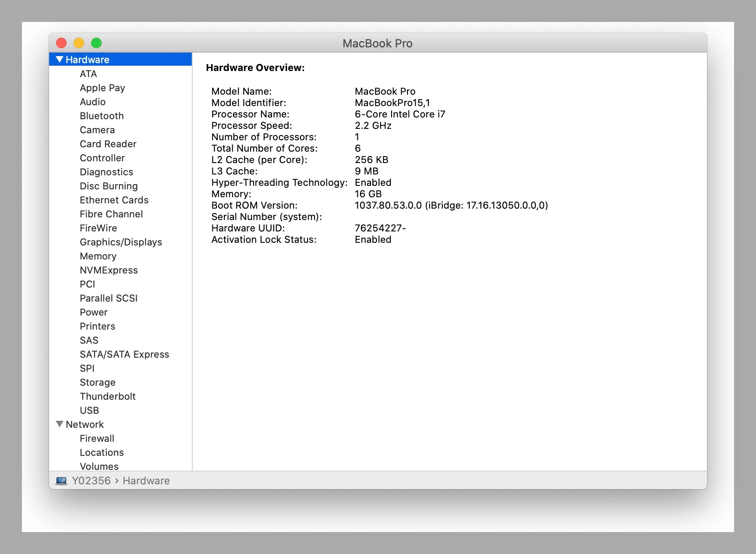The image size is (756, 554).
Task: Select the Hardware category row
Action: (x=120, y=59)
